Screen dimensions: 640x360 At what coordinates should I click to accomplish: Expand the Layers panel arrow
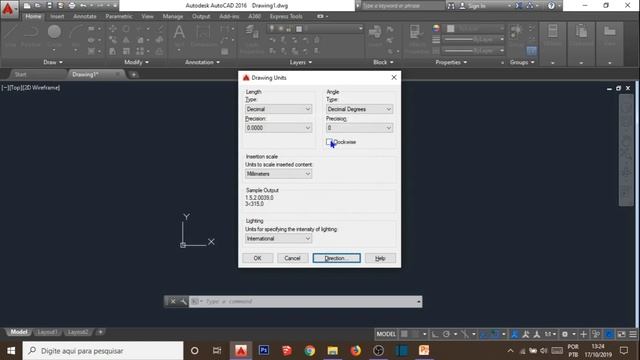point(310,62)
